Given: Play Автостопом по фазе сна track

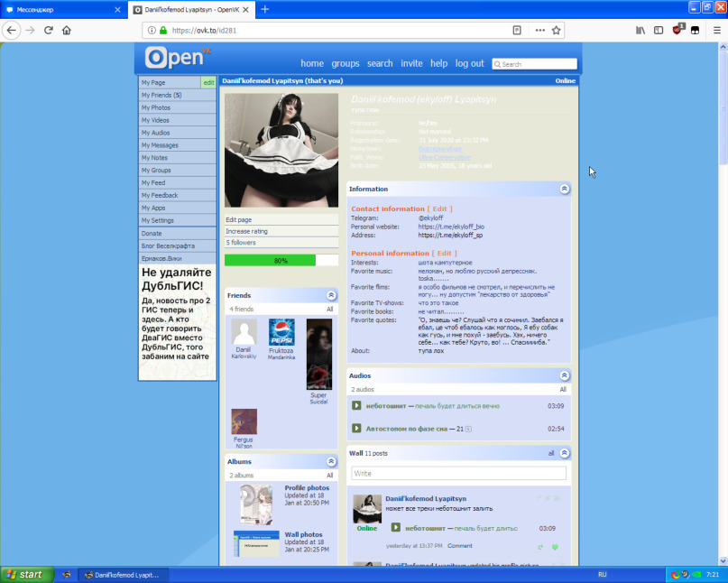Looking at the screenshot, I should click(x=356, y=429).
